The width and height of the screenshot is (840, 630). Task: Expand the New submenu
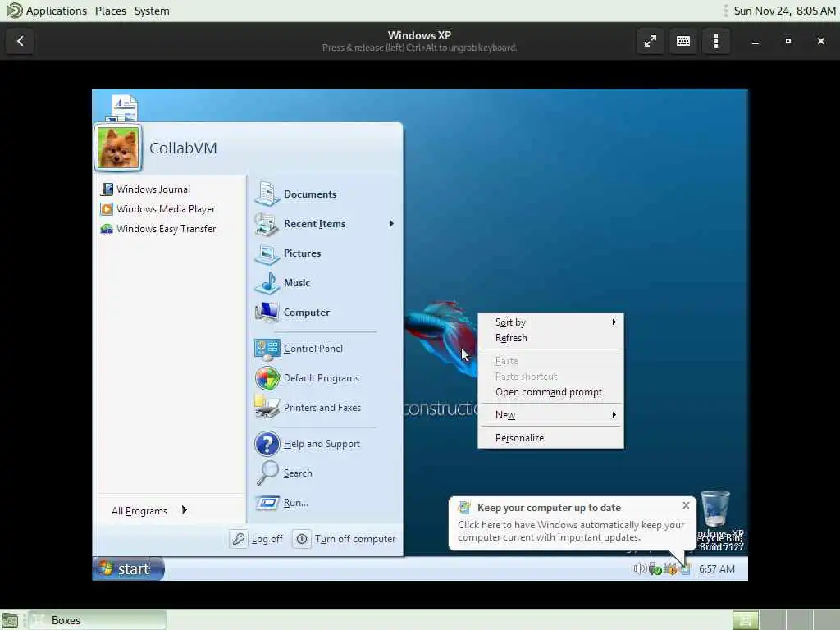(x=550, y=415)
